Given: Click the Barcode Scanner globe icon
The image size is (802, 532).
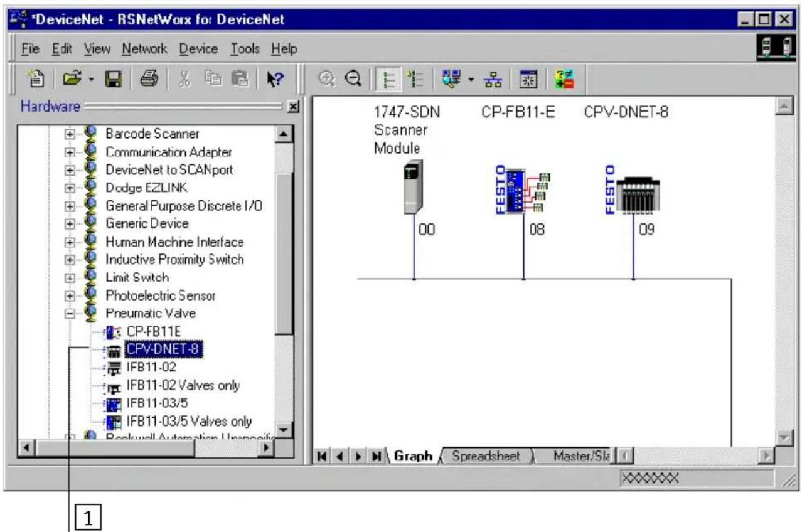Looking at the screenshot, I should 91,134.
